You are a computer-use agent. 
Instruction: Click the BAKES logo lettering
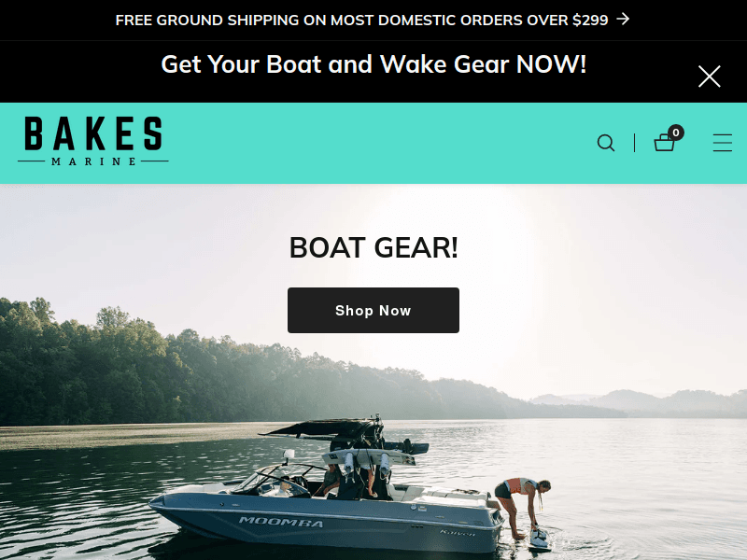(93, 133)
